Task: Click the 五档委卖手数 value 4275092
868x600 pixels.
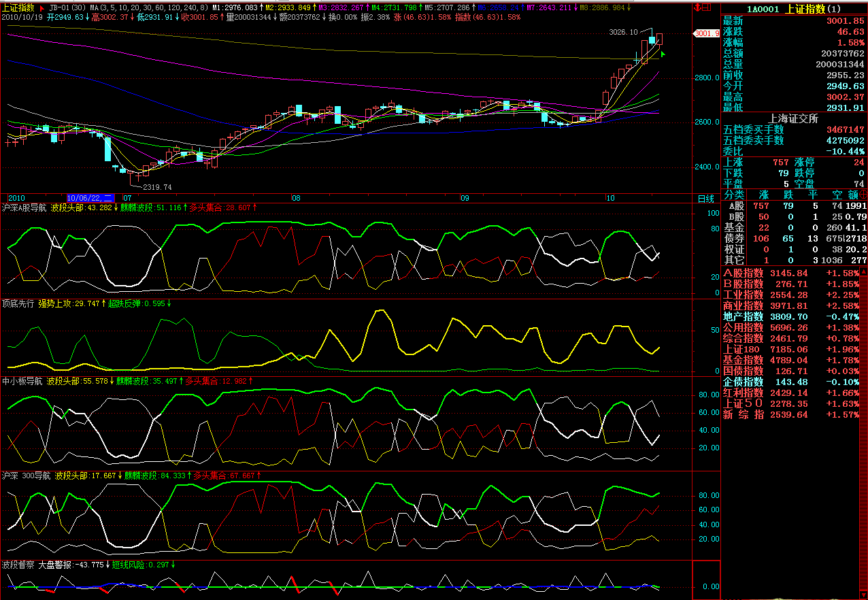Action: point(845,140)
